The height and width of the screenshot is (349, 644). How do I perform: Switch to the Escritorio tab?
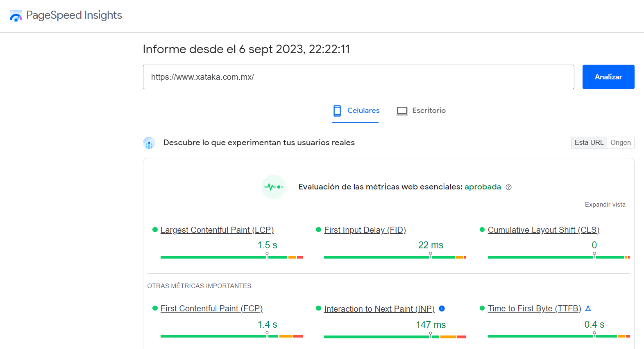pyautogui.click(x=421, y=110)
